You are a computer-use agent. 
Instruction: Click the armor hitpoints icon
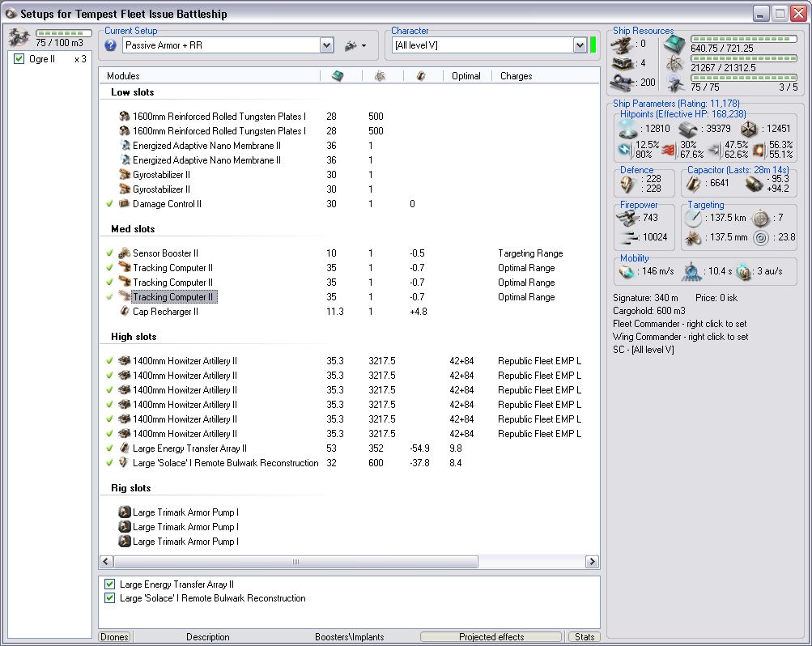tap(687, 129)
